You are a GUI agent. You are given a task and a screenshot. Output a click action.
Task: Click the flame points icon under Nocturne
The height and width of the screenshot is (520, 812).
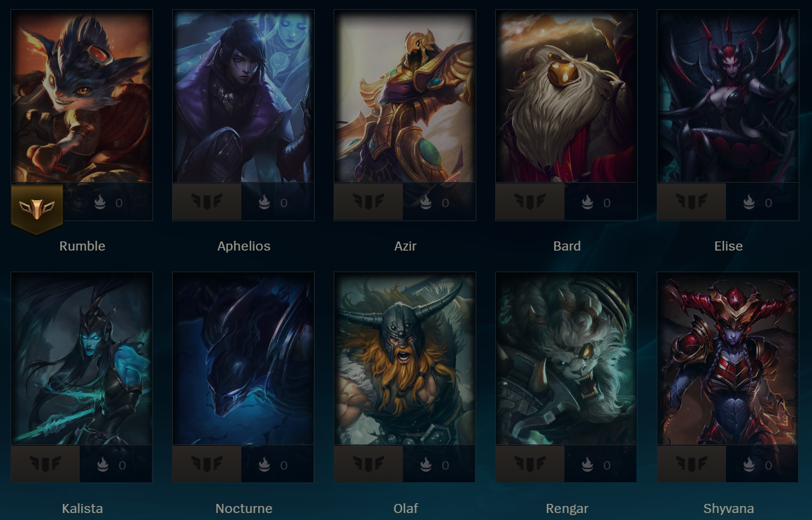click(264, 465)
